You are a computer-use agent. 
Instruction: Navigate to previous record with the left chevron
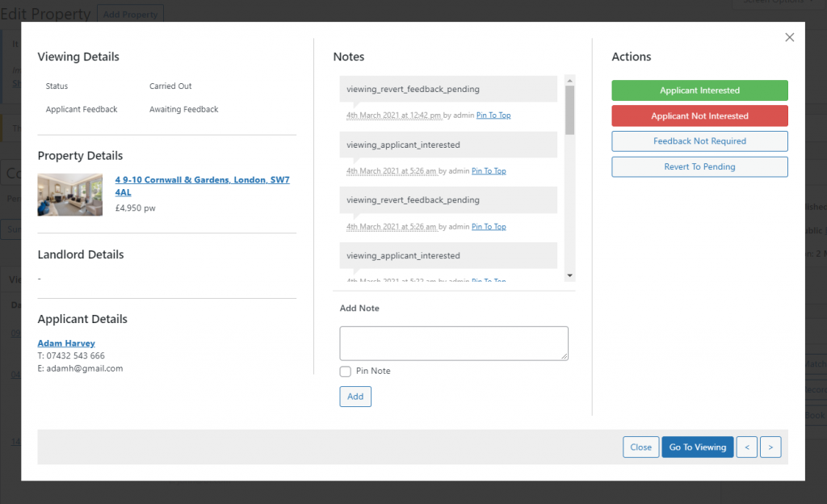[746, 447]
